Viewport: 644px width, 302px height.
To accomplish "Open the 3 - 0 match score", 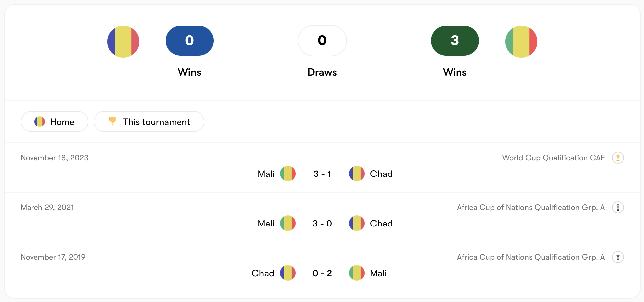I will (x=322, y=224).
